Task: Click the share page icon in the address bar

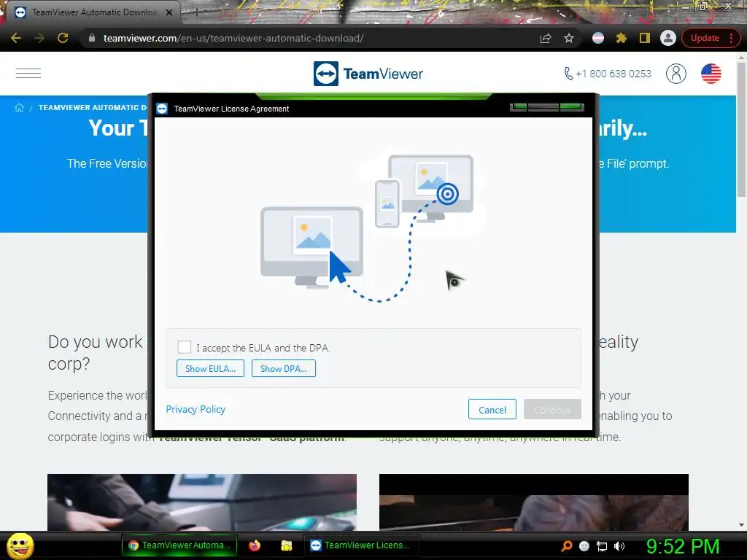Action: pos(546,38)
